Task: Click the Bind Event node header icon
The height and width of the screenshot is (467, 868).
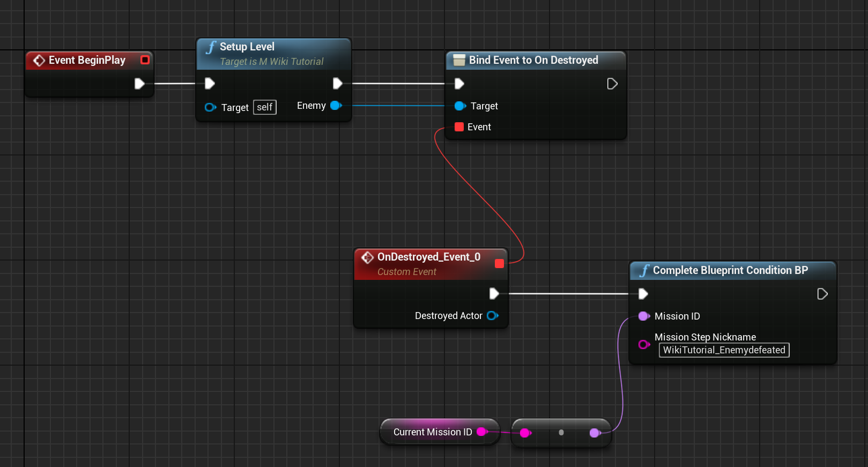Action: pyautogui.click(x=459, y=60)
